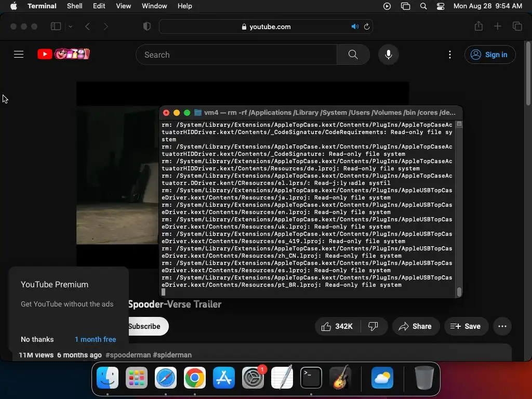Click the date and time in menu bar
Image resolution: width=532 pixels, height=399 pixels.
pos(487,6)
